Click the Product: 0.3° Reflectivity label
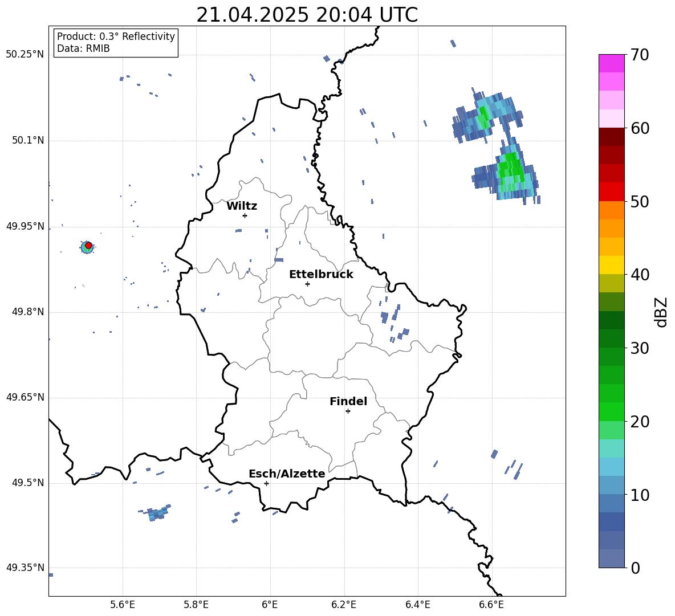This screenshot has width=675, height=616. click(x=116, y=36)
